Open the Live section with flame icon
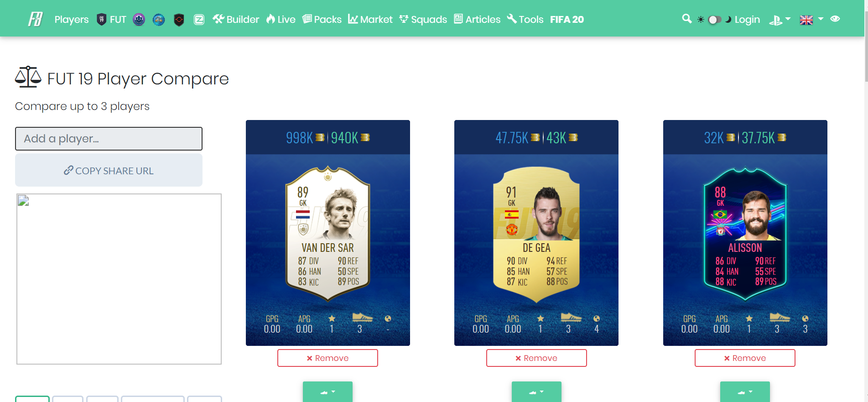868x402 pixels. tap(281, 19)
